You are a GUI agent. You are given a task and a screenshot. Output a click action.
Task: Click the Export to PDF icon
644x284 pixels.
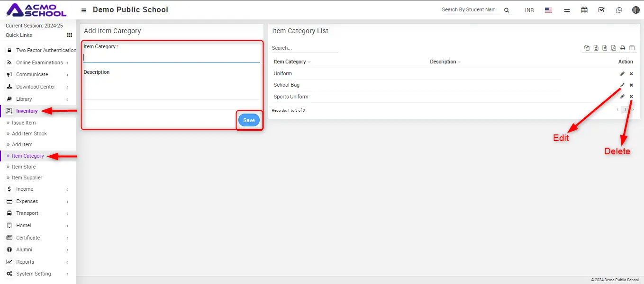(x=614, y=48)
